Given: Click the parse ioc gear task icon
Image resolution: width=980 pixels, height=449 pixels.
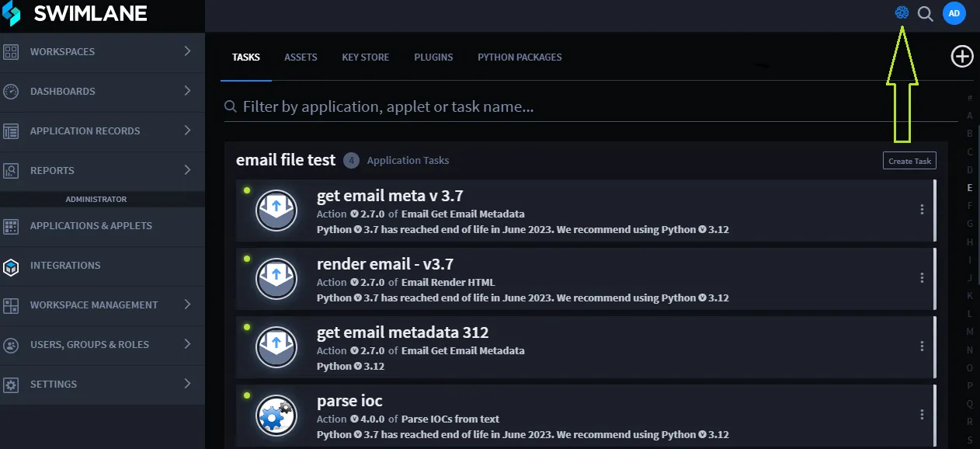Looking at the screenshot, I should (x=276, y=416).
